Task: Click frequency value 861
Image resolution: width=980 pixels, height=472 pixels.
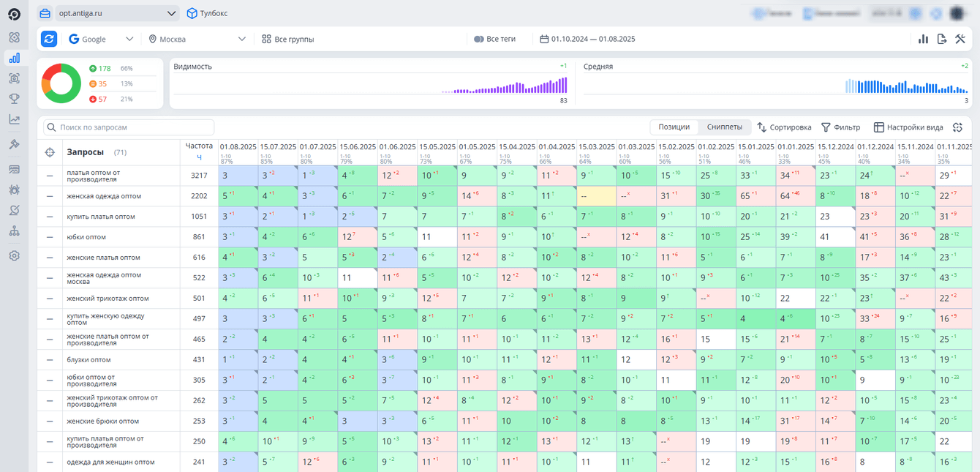Action: 199,237
